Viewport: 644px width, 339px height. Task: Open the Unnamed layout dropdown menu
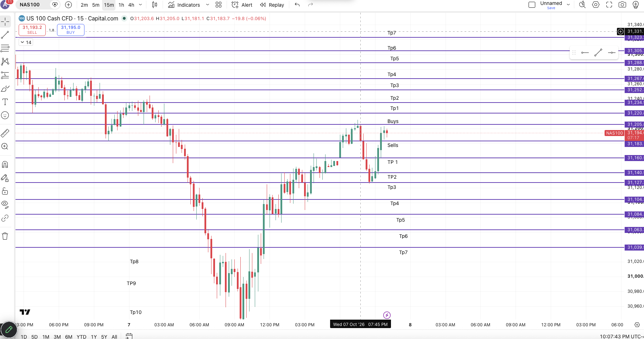568,5
